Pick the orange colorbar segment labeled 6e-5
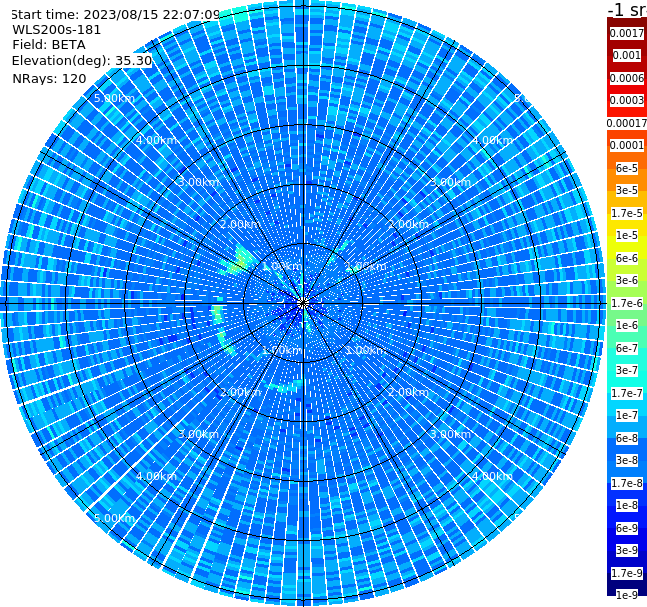Image resolution: width=647 pixels, height=607 pixels. [627, 168]
